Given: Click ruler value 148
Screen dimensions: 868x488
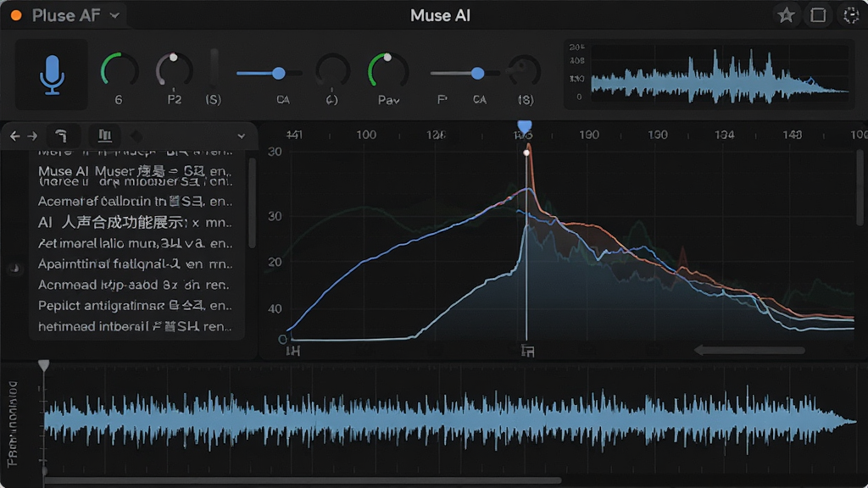Looking at the screenshot, I should (x=793, y=135).
